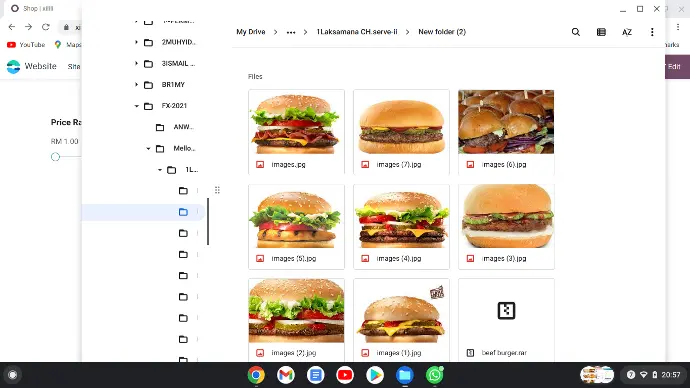The height and width of the screenshot is (388, 690).
Task: Open YouTube bookmark in Chrome
Action: 26,45
